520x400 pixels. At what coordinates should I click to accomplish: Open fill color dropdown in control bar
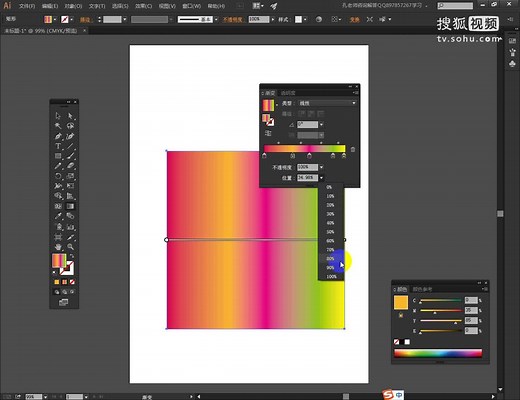tap(55, 20)
